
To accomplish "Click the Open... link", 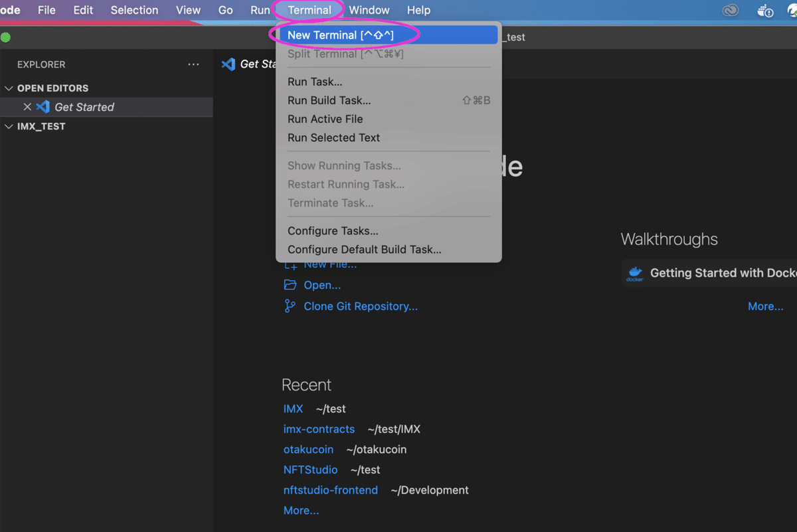I will pyautogui.click(x=322, y=285).
